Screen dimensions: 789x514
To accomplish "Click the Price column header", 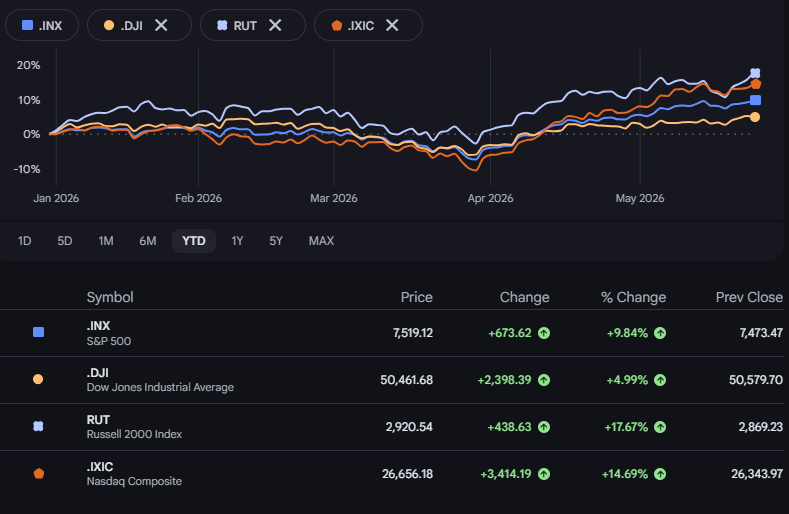I will coord(417,297).
